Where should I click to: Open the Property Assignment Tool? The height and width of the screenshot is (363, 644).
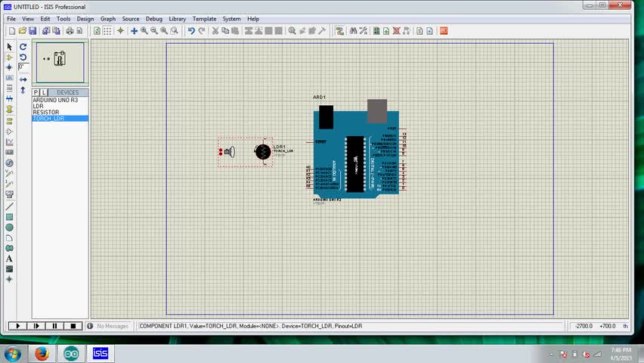364,31
